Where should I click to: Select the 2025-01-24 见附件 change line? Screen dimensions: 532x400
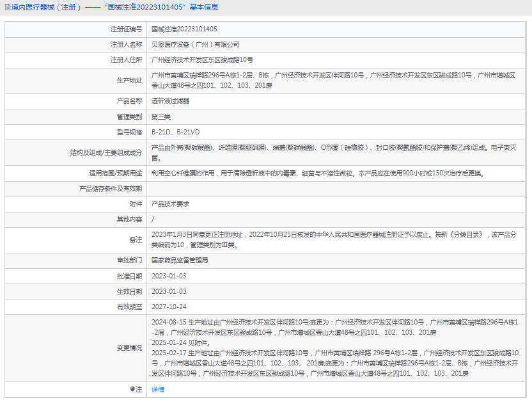click(180, 342)
